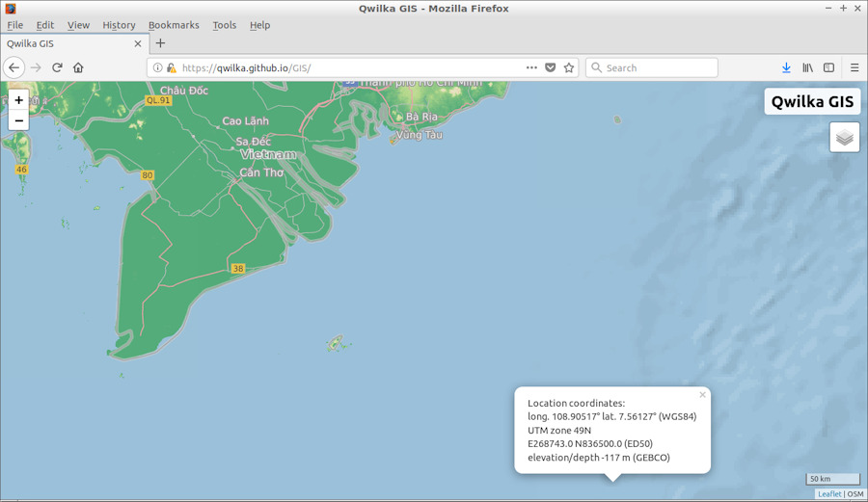Image resolution: width=868 pixels, height=502 pixels.
Task: Go back to previous page
Action: click(x=14, y=67)
